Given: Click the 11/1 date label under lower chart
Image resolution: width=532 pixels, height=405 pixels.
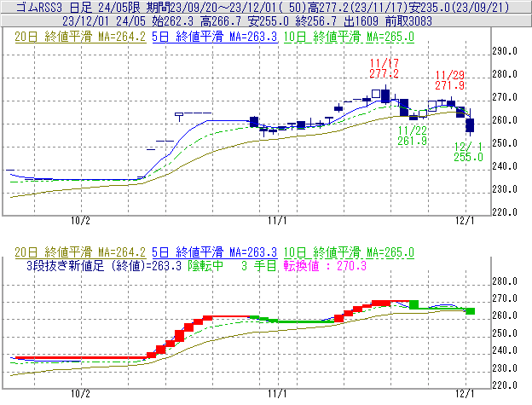Looking at the screenshot, I should tap(277, 394).
